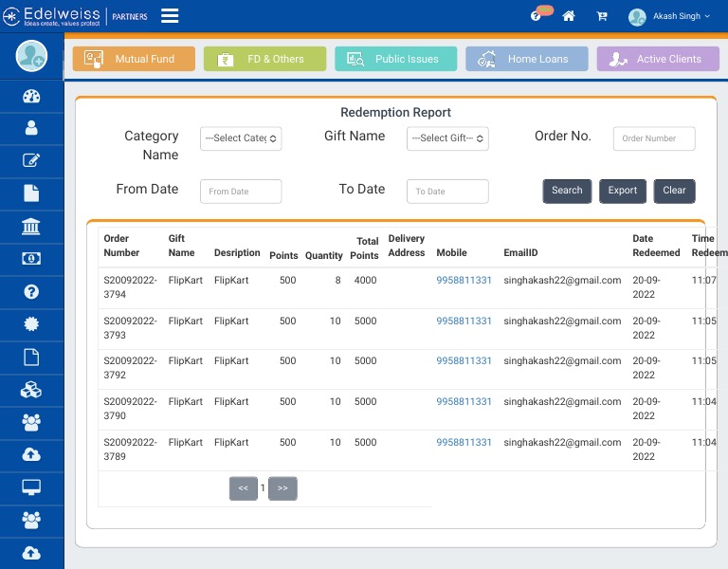Open the shopping cart icon
The height and width of the screenshot is (569, 728).
(x=602, y=16)
